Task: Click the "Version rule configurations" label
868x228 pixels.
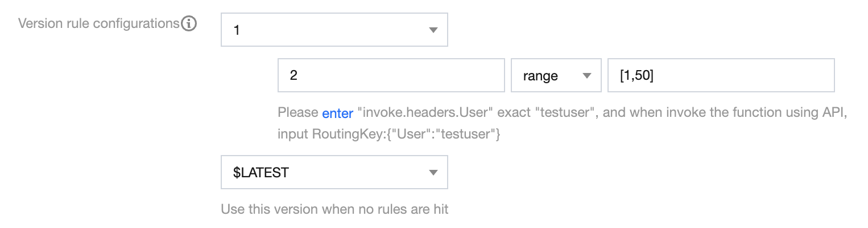Action: (98, 24)
